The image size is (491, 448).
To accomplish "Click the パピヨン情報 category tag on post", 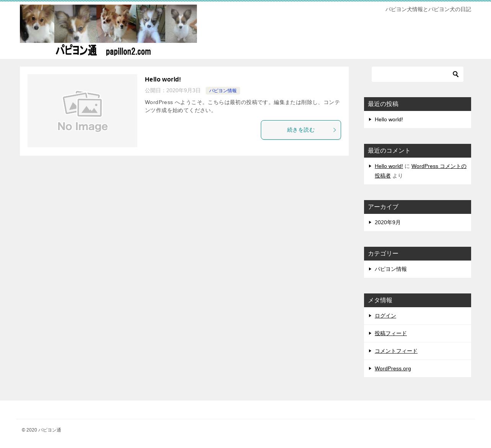I will point(223,91).
